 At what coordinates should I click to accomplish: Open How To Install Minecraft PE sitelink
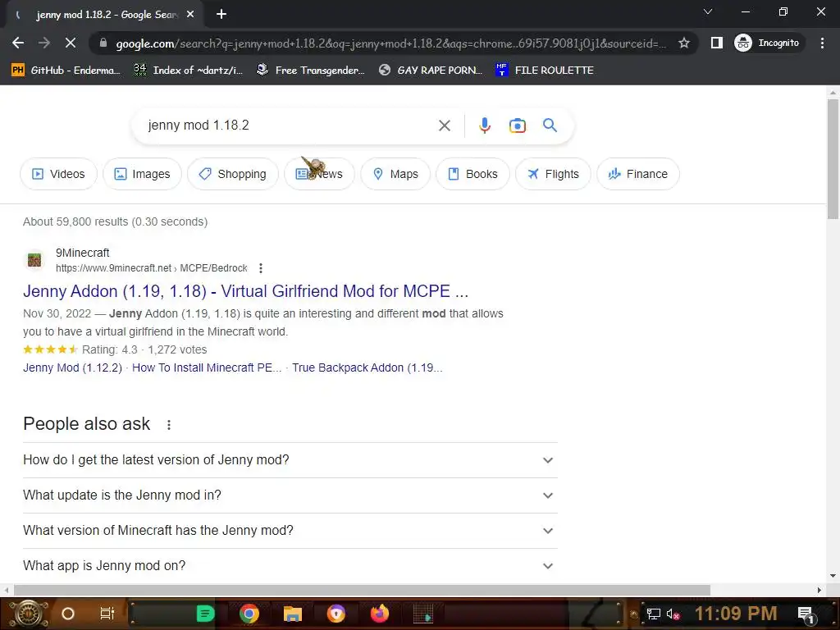[207, 367]
